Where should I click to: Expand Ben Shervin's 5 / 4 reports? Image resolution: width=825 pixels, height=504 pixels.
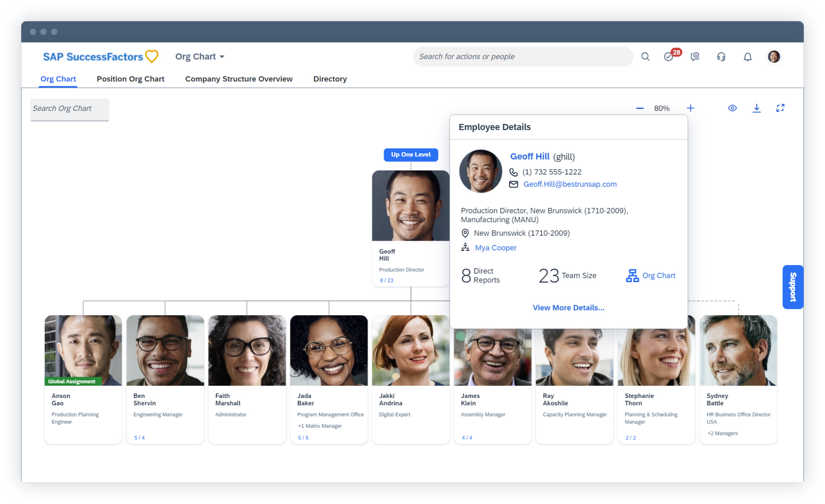[x=139, y=438]
